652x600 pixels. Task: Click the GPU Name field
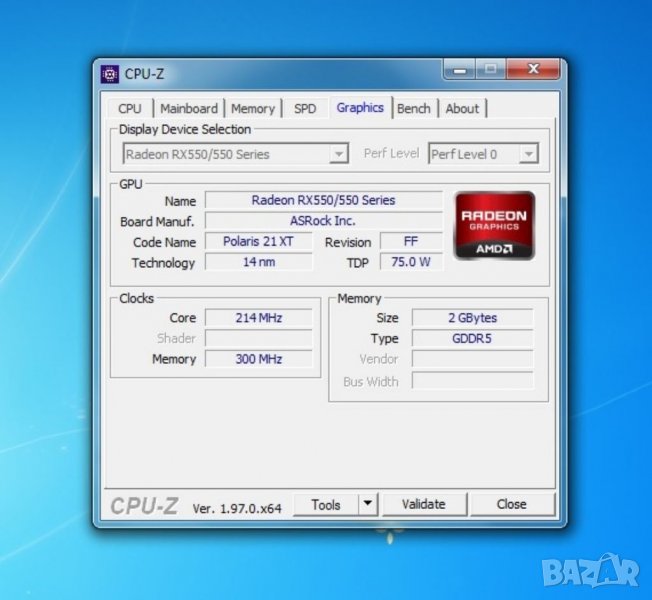[x=323, y=200]
